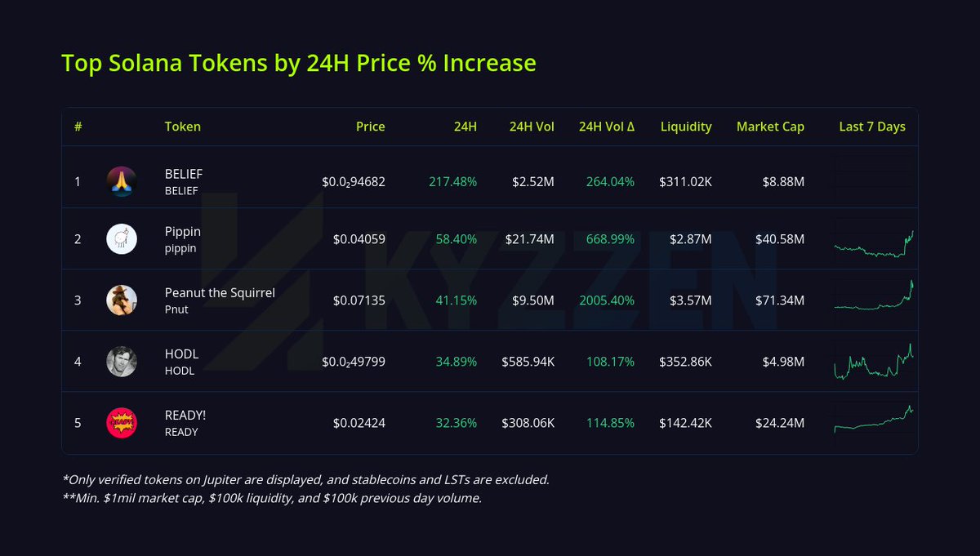This screenshot has height=556, width=980.
Task: Open the Peanut the Squirrel 7-day chart
Action: coord(873,296)
